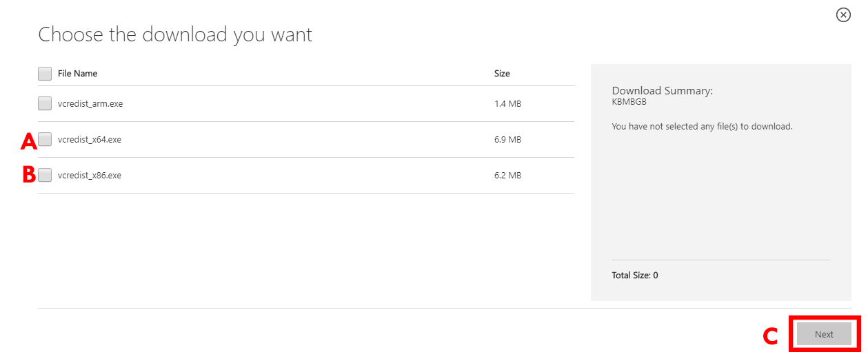Enable the vcredist_x64.exe checkbox

[45, 140]
